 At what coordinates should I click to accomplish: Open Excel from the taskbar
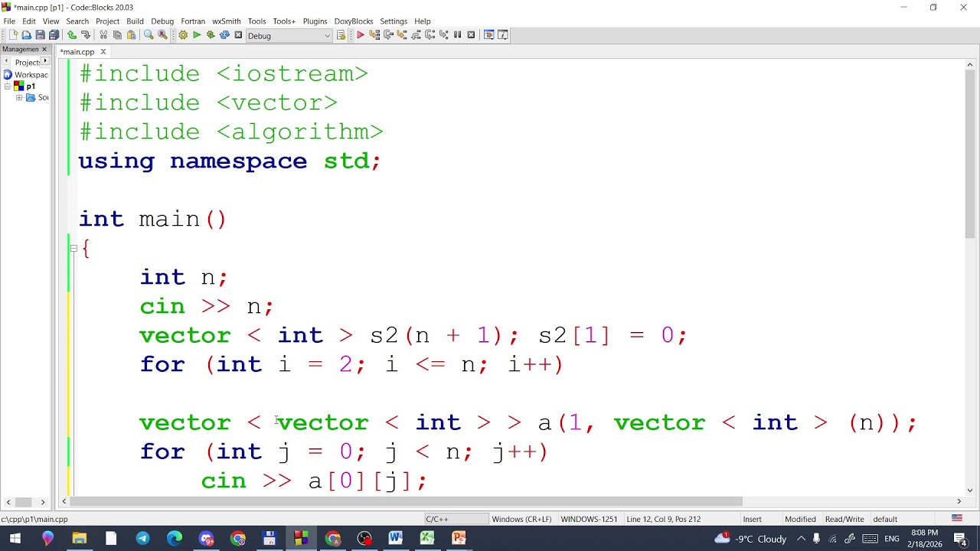tap(427, 539)
